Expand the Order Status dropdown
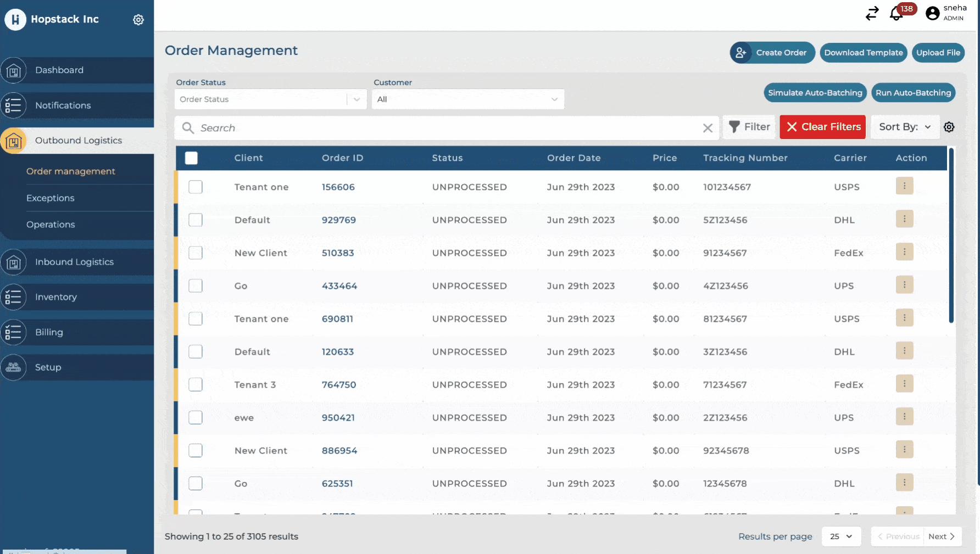This screenshot has height=554, width=980. click(270, 99)
